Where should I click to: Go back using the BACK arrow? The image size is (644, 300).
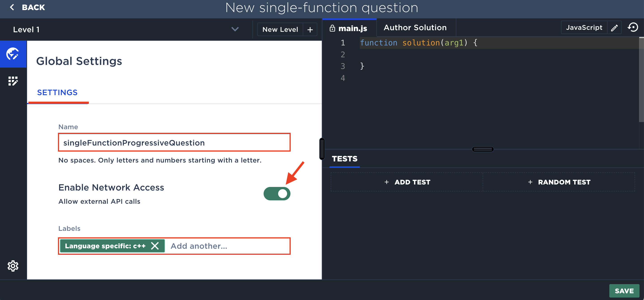(27, 8)
